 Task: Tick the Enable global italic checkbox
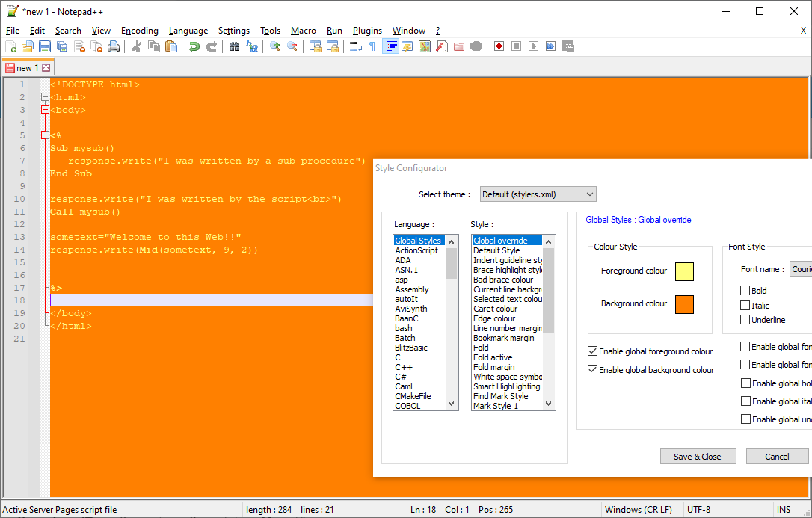click(x=745, y=401)
